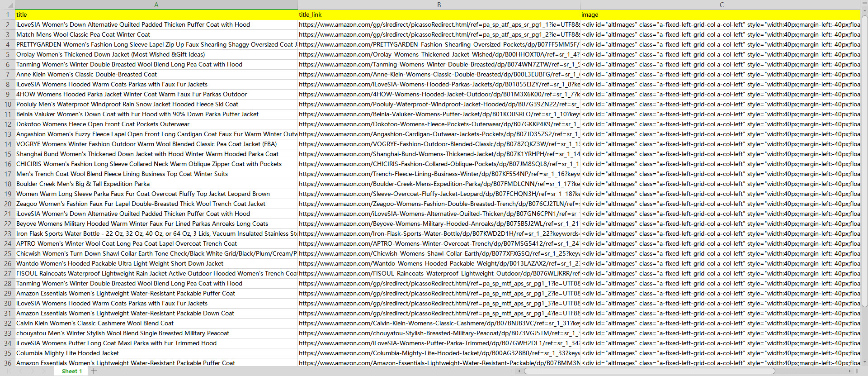Click horizontal scrollbar left arrow
868x376 pixels.
[x=519, y=371]
